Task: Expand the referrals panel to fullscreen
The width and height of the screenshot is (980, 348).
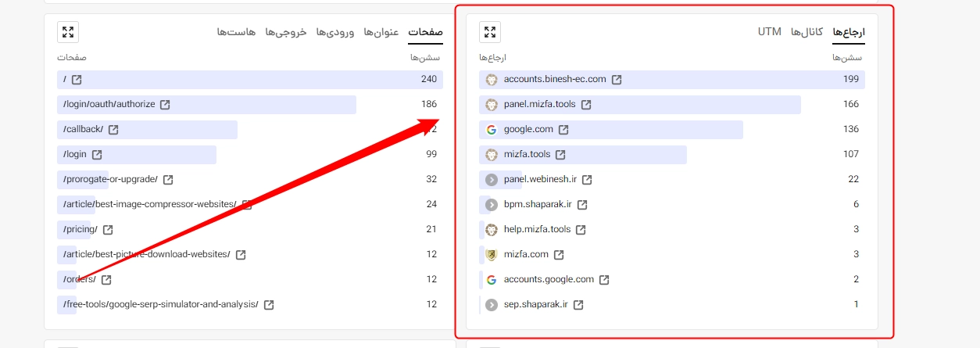Action: 490,32
